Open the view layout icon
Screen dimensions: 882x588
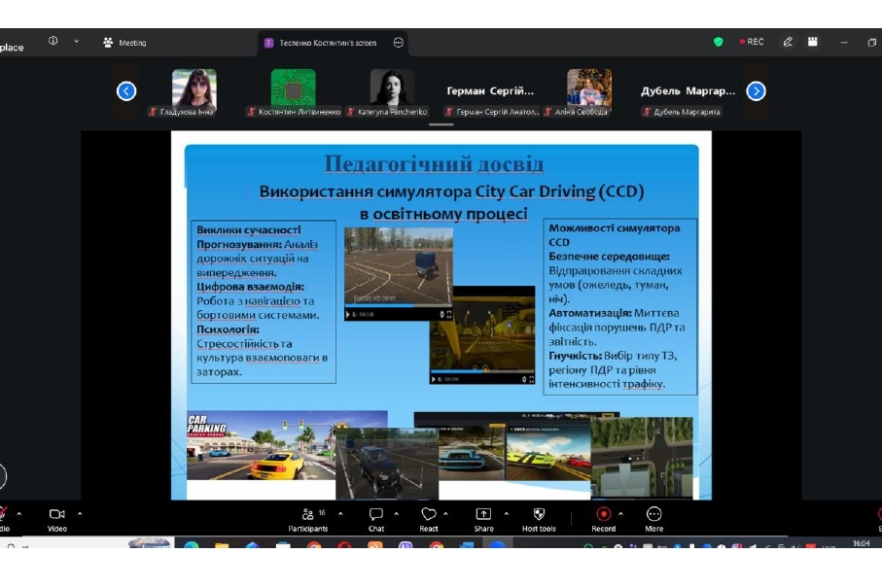(x=812, y=42)
